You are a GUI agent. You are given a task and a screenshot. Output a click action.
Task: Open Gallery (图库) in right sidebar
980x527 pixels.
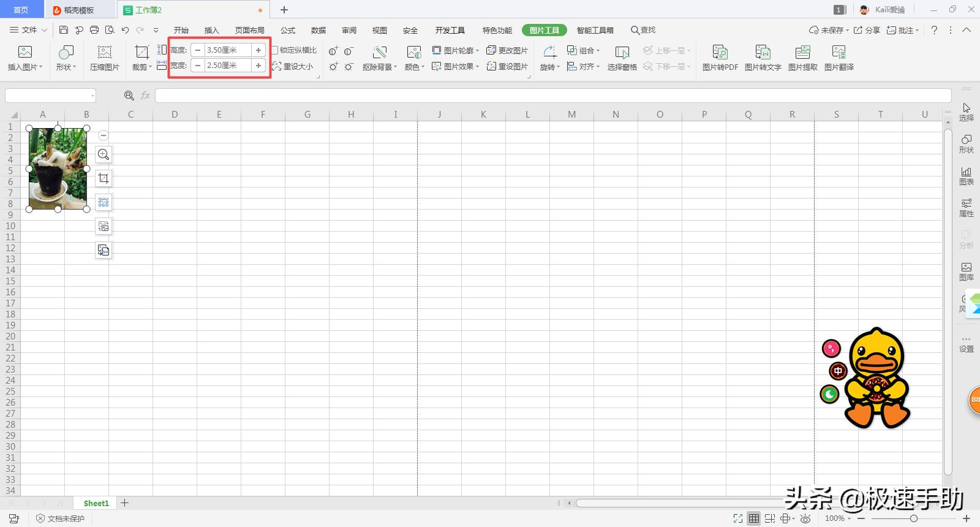[x=966, y=271]
